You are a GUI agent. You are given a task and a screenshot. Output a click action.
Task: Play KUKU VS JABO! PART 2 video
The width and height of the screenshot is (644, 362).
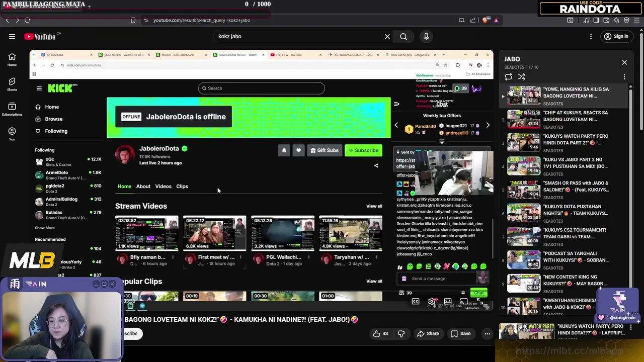564,166
